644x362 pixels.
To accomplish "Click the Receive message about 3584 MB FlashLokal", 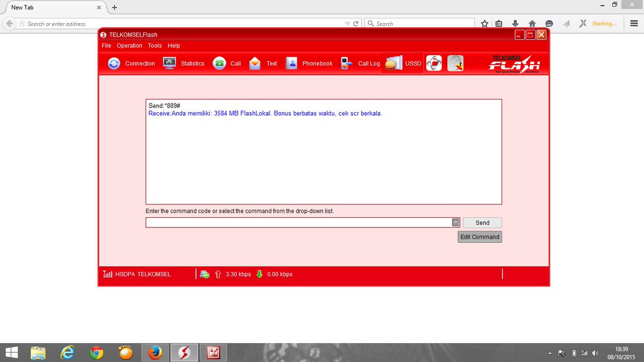I will click(265, 114).
